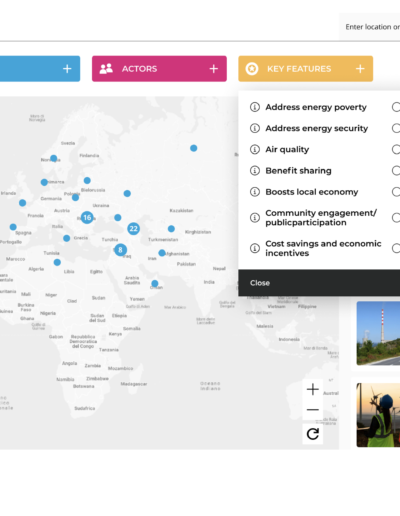
Task: Reset the map view
Action: click(313, 434)
